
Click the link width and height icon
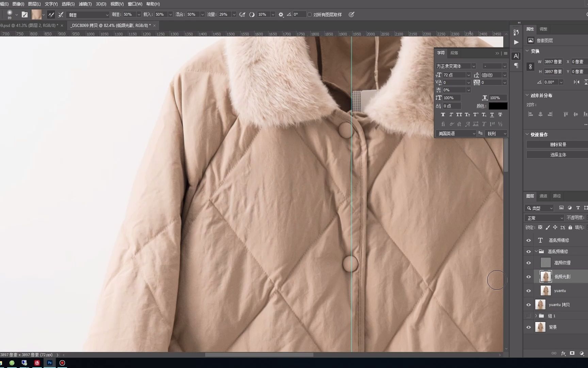[x=530, y=67]
